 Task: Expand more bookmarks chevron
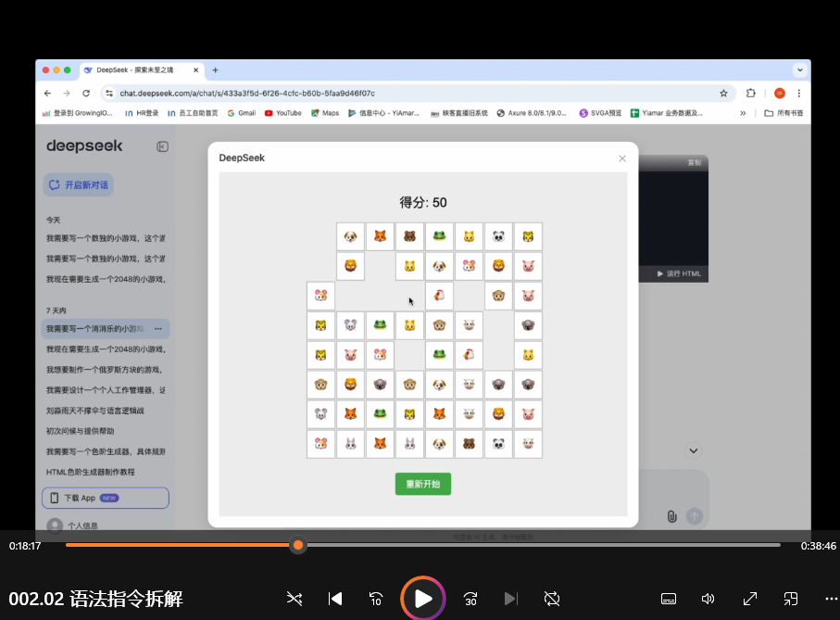(x=743, y=113)
